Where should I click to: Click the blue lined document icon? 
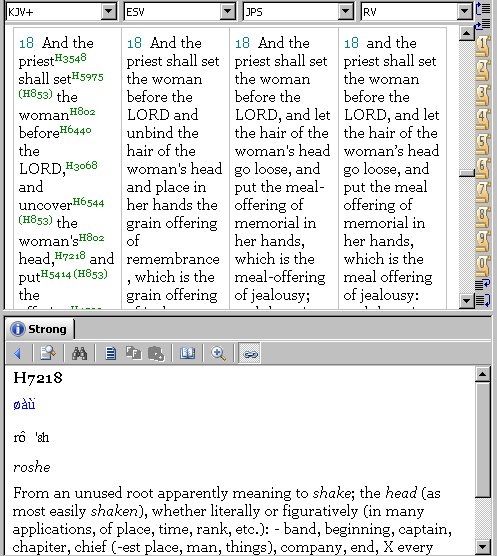pyautogui.click(x=111, y=354)
